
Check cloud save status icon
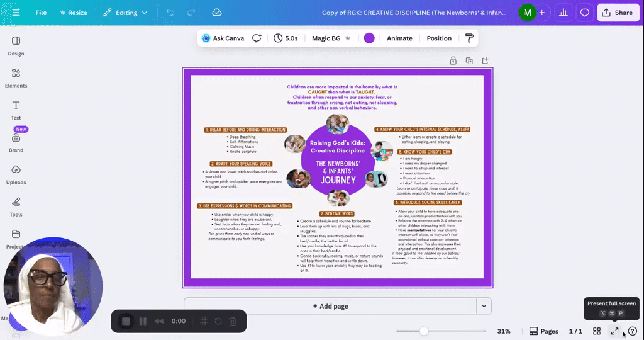(x=217, y=13)
